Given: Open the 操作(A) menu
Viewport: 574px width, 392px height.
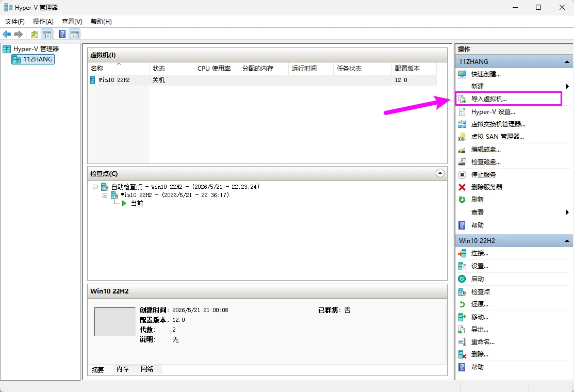Looking at the screenshot, I should coord(43,22).
